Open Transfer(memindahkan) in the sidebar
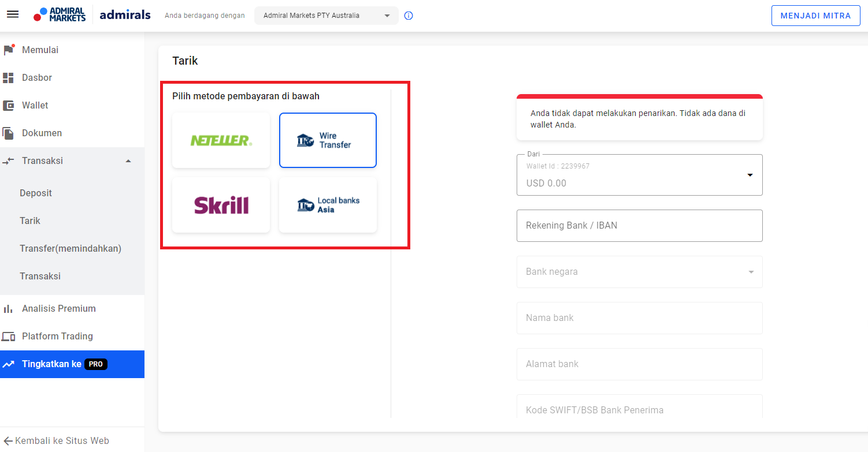 (x=71, y=249)
